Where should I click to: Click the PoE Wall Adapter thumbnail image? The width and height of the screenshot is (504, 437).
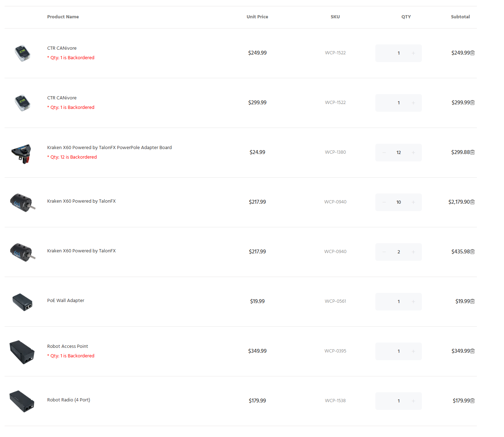(x=22, y=302)
